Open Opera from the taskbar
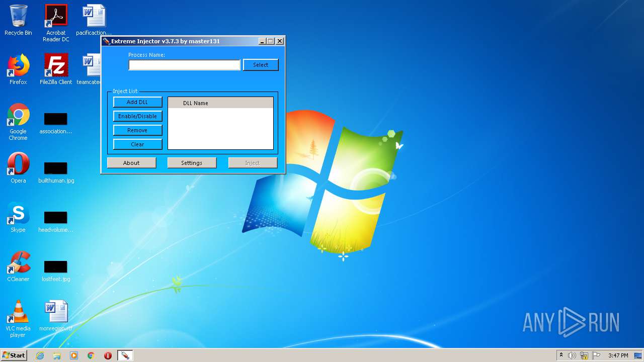 click(x=108, y=355)
